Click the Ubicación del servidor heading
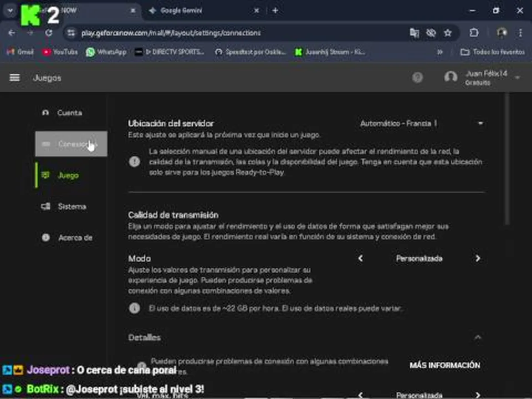Viewport: 532px width, 399px height. click(x=171, y=123)
